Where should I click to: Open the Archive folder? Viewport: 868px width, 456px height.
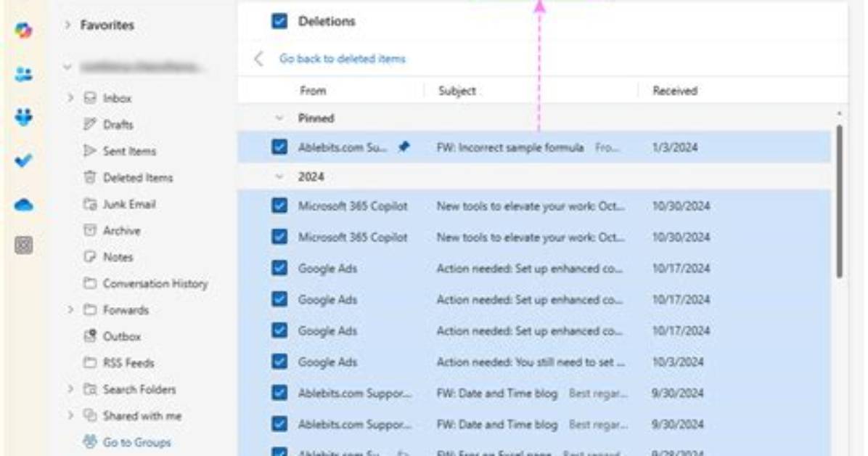(122, 230)
